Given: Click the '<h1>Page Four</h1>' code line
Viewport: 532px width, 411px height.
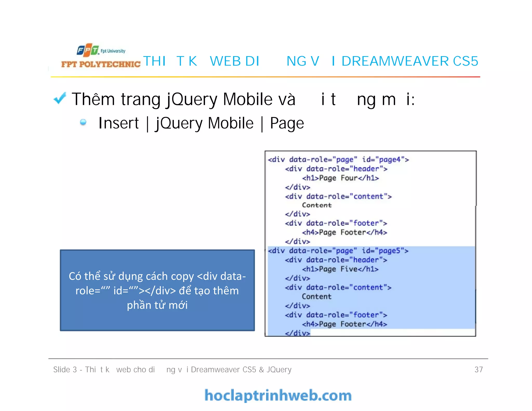Looking at the screenshot, I should 340,178.
